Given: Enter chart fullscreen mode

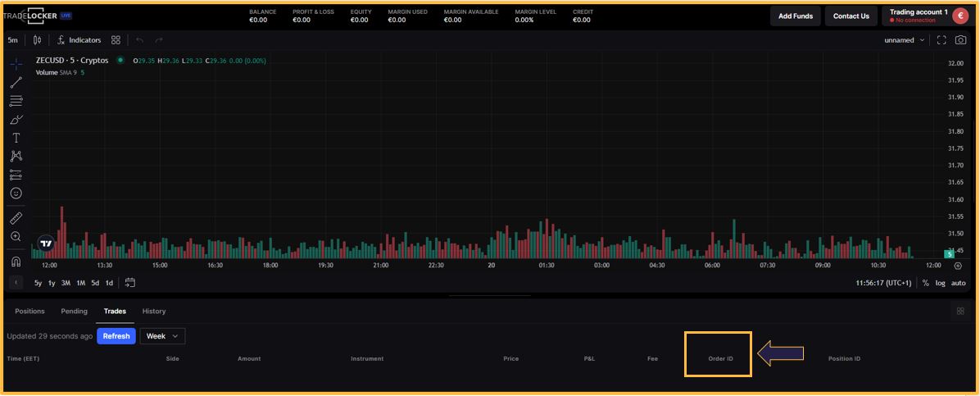Looking at the screenshot, I should (x=941, y=40).
